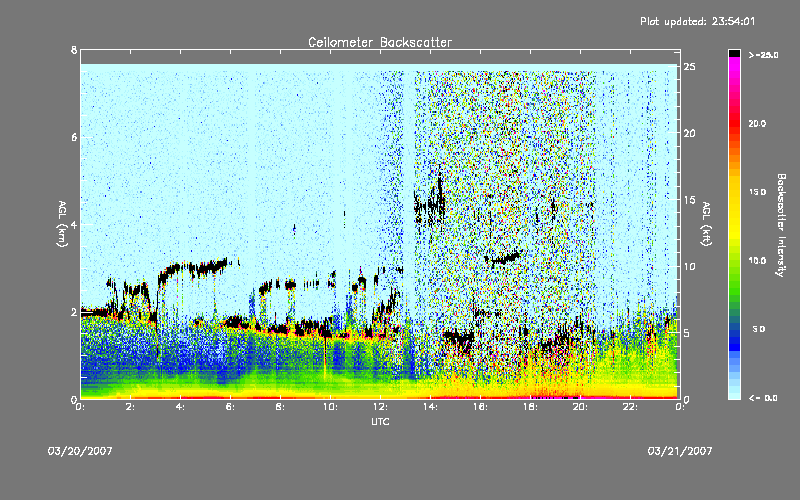This screenshot has width=800, height=500.
Task: Click the "8:" UTC hour tick
Action: (281, 407)
